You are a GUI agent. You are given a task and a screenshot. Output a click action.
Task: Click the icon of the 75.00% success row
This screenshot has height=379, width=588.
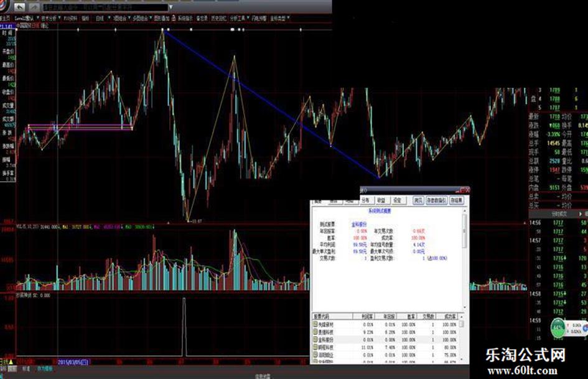coord(315,355)
